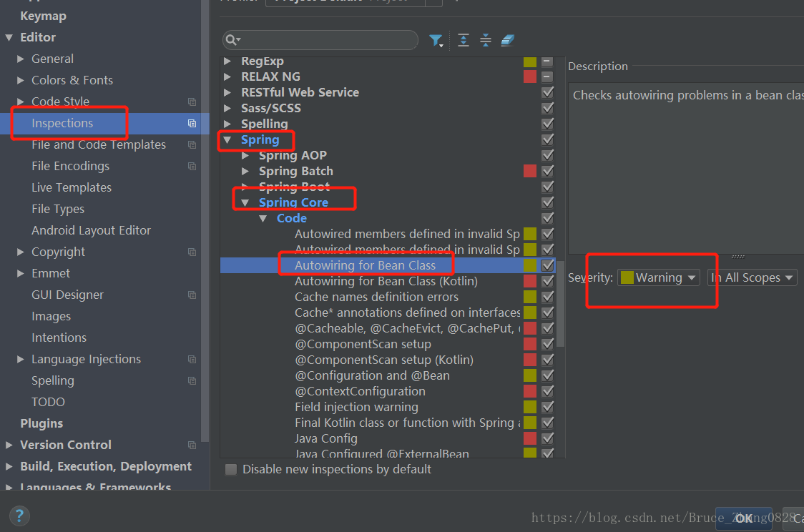Viewport: 804px width, 532px height.
Task: Open Android Layout Editor settings
Action: tap(92, 231)
